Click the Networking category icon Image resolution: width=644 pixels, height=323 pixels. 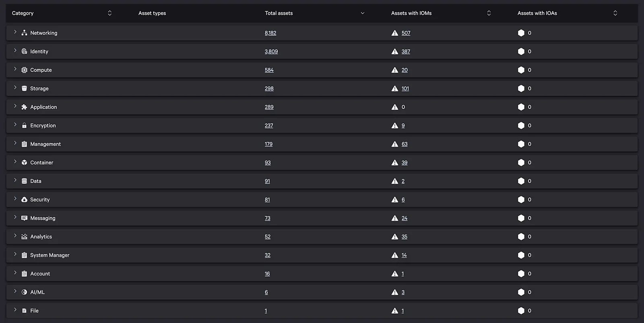point(24,33)
